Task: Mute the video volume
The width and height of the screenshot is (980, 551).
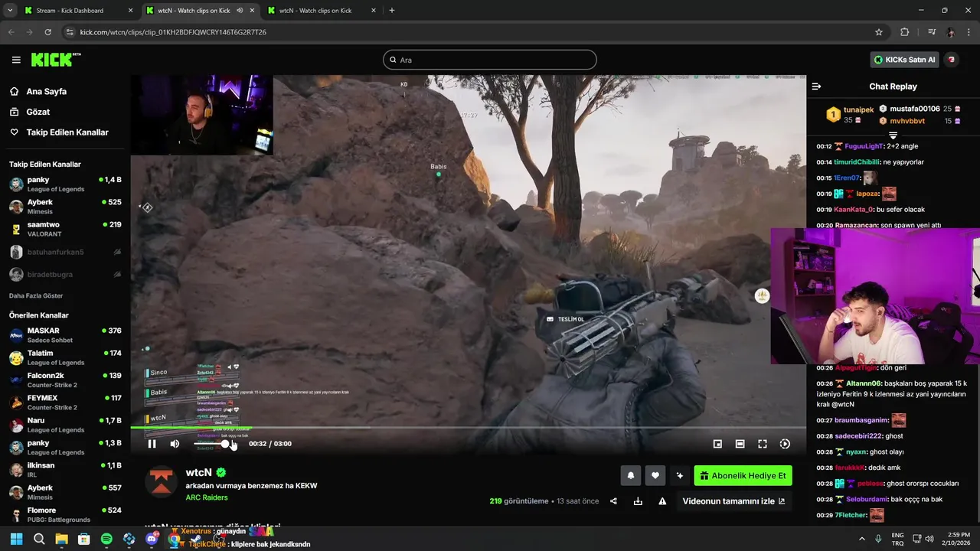Action: click(175, 444)
